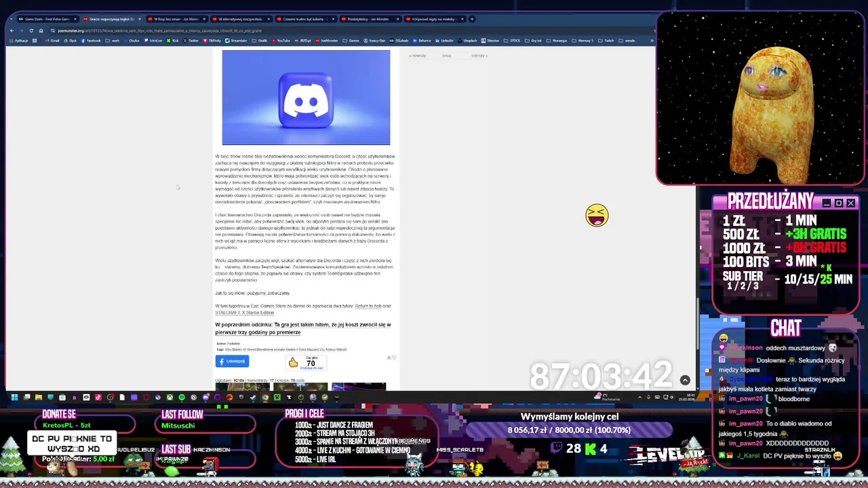This screenshot has width=868, height=488.
Task: Open the IshinLive bookmark
Action: click(x=153, y=41)
